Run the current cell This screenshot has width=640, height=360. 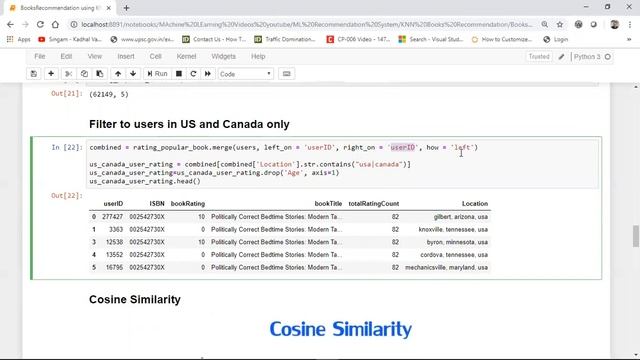point(157,74)
